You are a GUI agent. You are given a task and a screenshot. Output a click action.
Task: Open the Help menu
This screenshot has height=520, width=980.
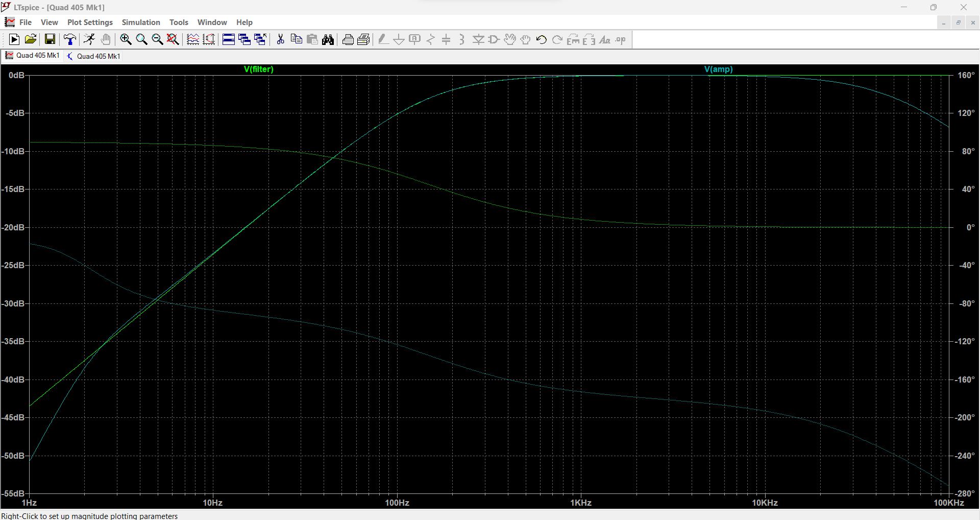244,22
